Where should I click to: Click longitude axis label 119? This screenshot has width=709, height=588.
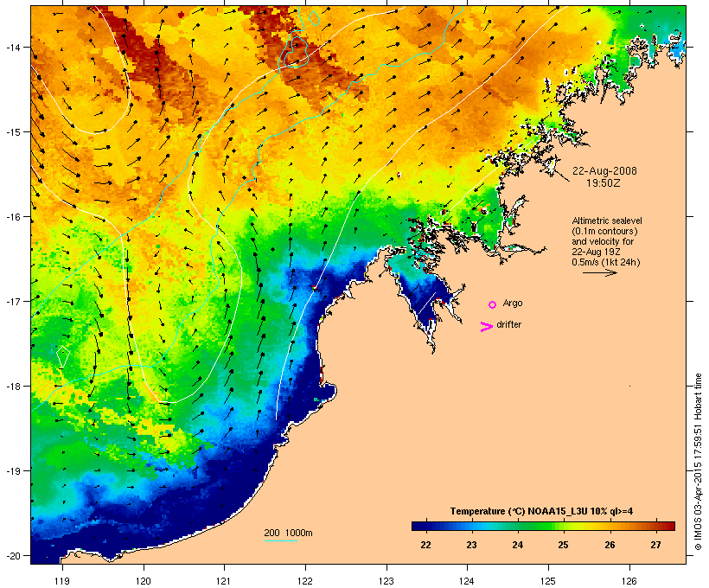click(x=62, y=581)
